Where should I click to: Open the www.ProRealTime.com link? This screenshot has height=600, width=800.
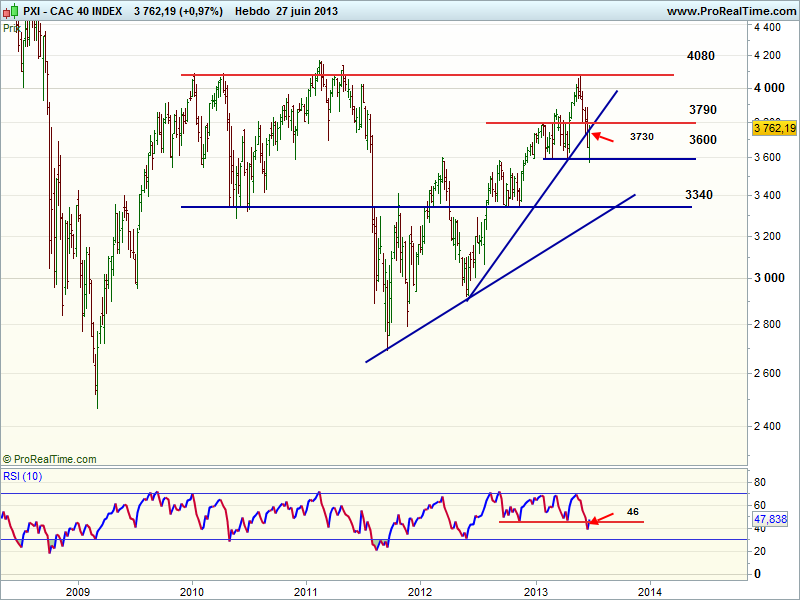(729, 11)
